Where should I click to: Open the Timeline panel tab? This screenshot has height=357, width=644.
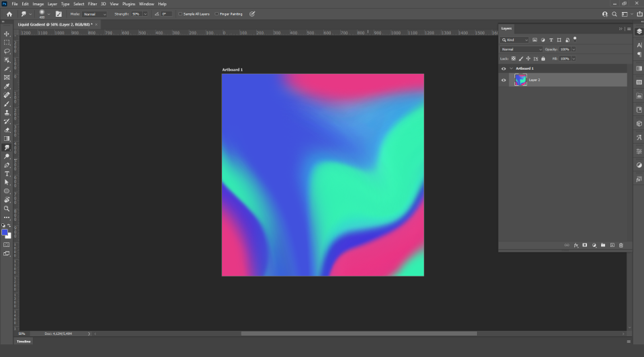click(x=23, y=341)
